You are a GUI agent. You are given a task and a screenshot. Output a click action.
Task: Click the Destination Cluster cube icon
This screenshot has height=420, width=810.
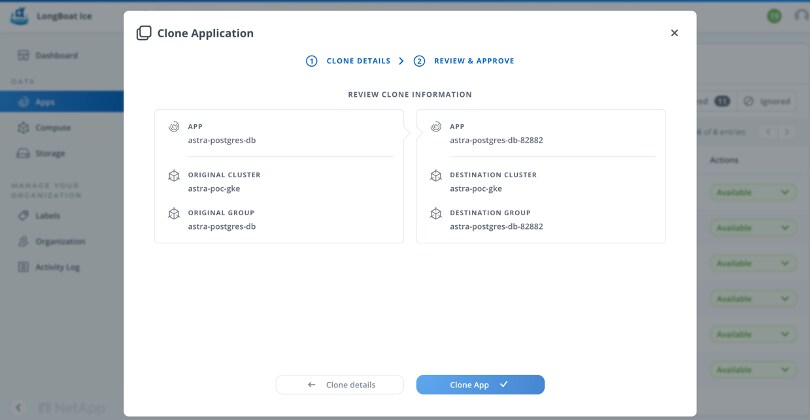tap(435, 175)
